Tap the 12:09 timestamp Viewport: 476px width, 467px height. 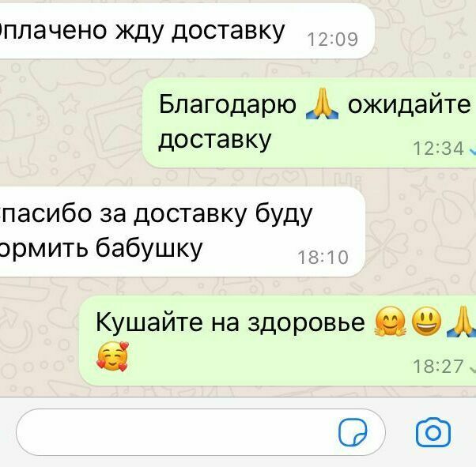(333, 40)
